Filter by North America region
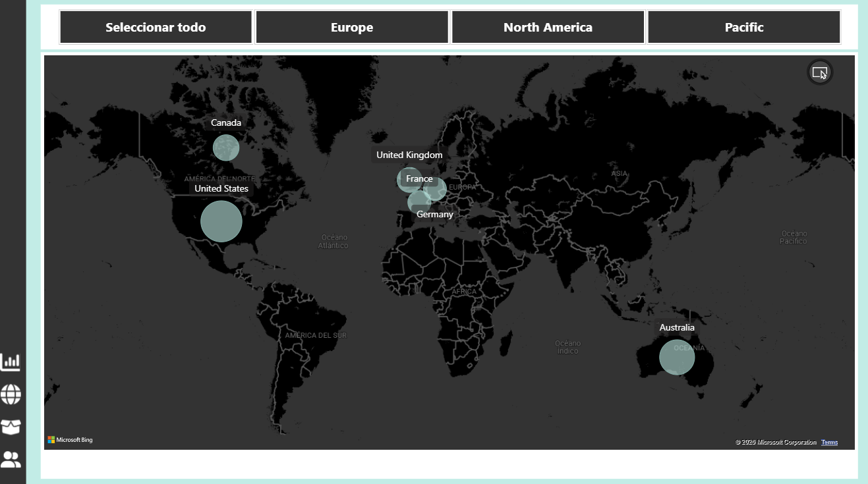 tap(548, 27)
